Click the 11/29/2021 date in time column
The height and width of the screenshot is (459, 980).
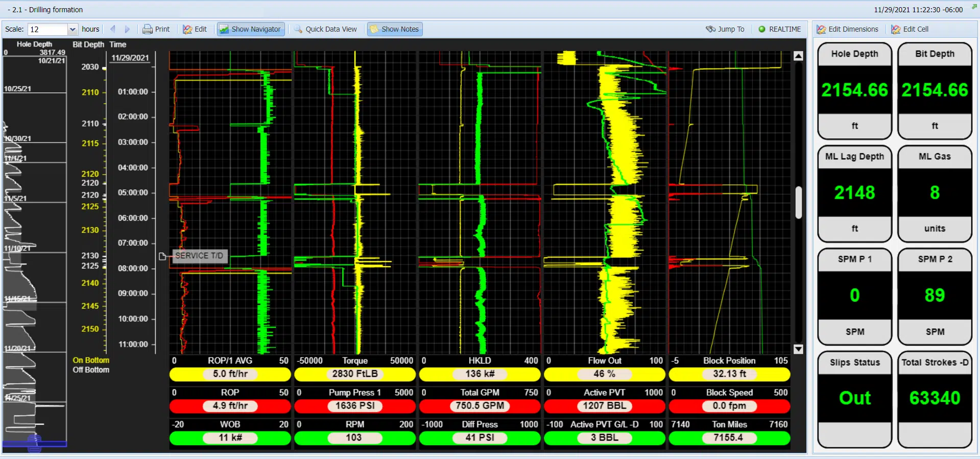point(130,58)
